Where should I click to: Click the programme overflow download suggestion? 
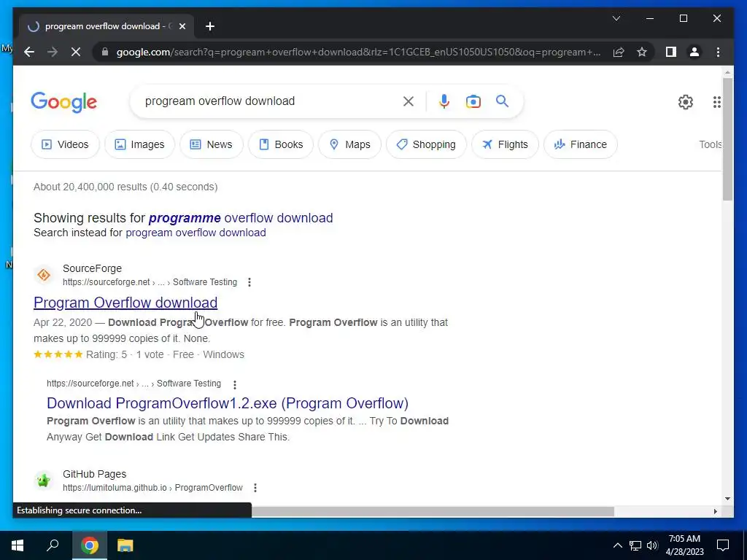(x=241, y=217)
